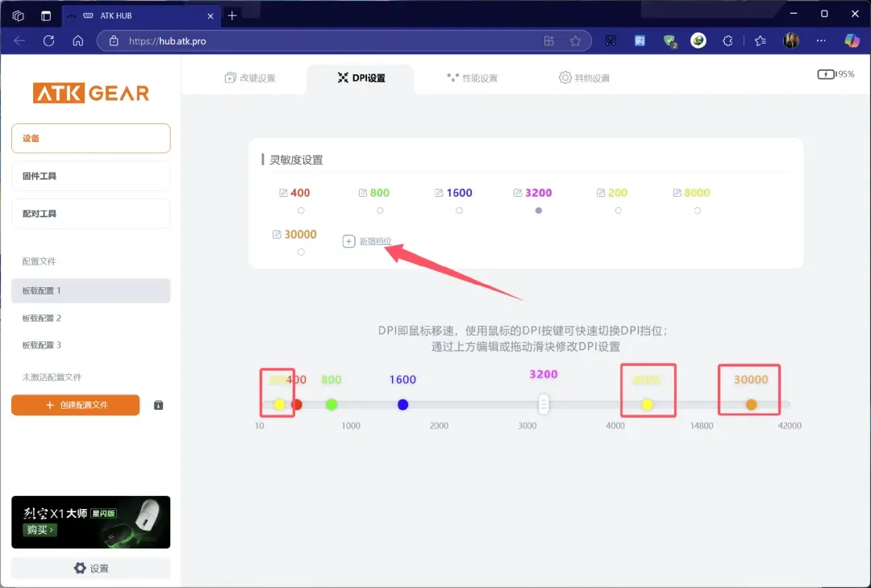Click the plus icon to add DPI level

(349, 241)
